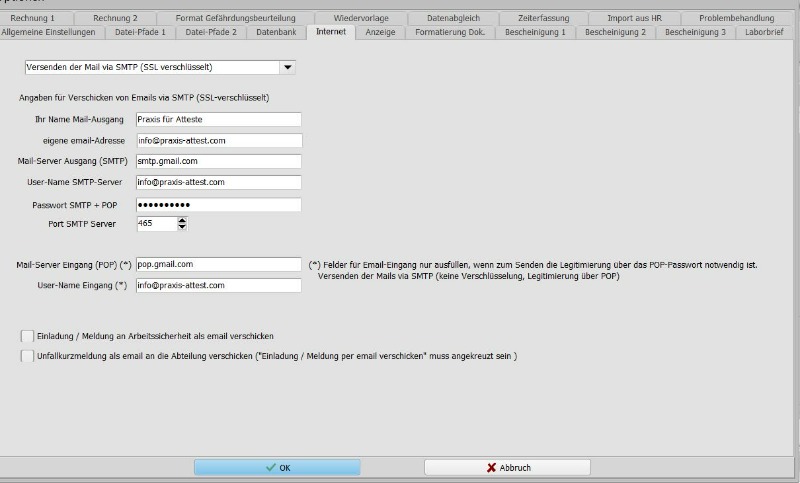Click the Ihr Name Mail-Ausgang field
This screenshot has height=483, width=800.
tap(218, 119)
